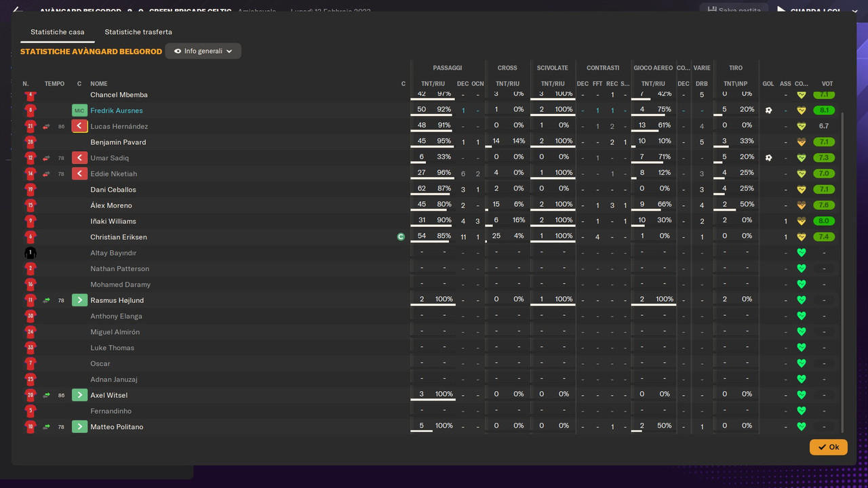Click the GIOCO AEREO column group header
Screen dimensions: 868x488
pyautogui.click(x=653, y=68)
